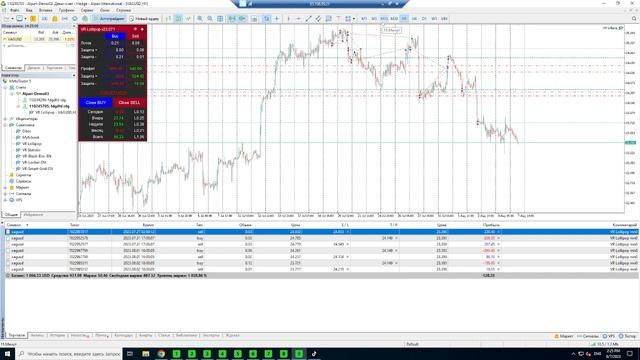Select the D1 timeframe

pos(424,18)
